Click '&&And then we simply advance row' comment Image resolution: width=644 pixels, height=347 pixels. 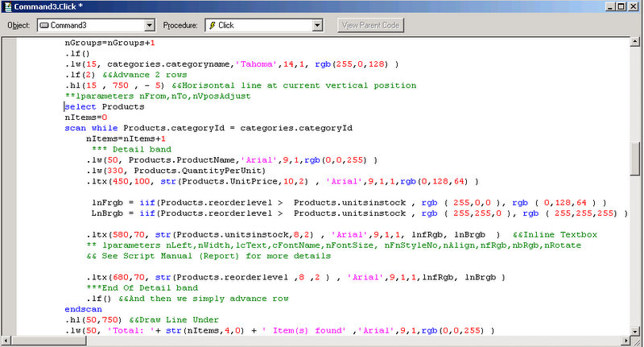[204, 299]
